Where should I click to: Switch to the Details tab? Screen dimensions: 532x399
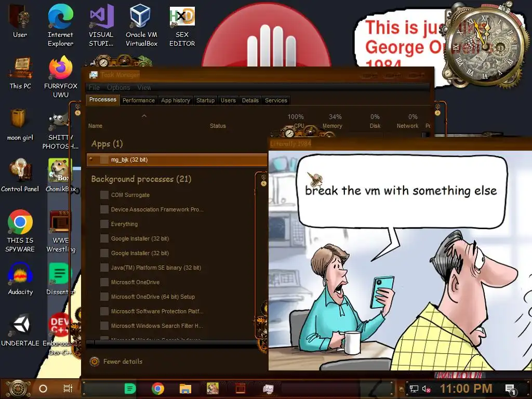[250, 100]
